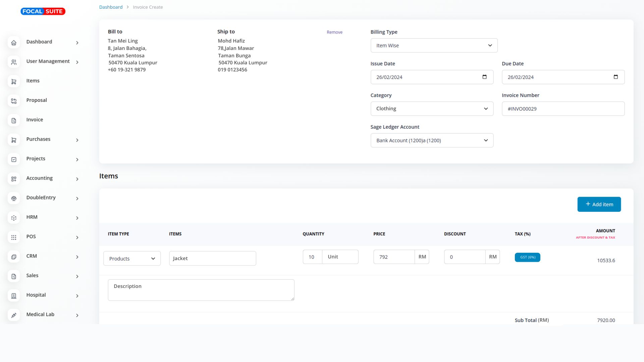Click the Remove link beside Ship to
Image resolution: width=644 pixels, height=362 pixels.
pos(334,32)
